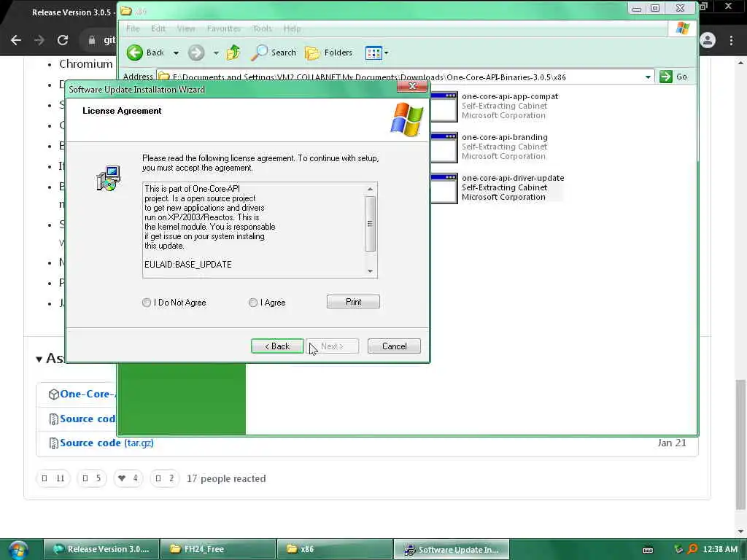The width and height of the screenshot is (747, 560).
Task: Click the browser forward arrow
Action: point(39,40)
